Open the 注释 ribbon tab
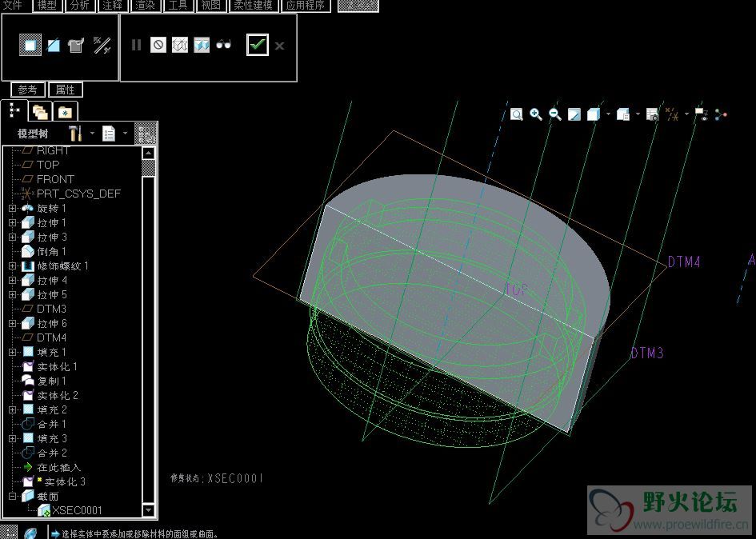The image size is (756, 539). [112, 6]
